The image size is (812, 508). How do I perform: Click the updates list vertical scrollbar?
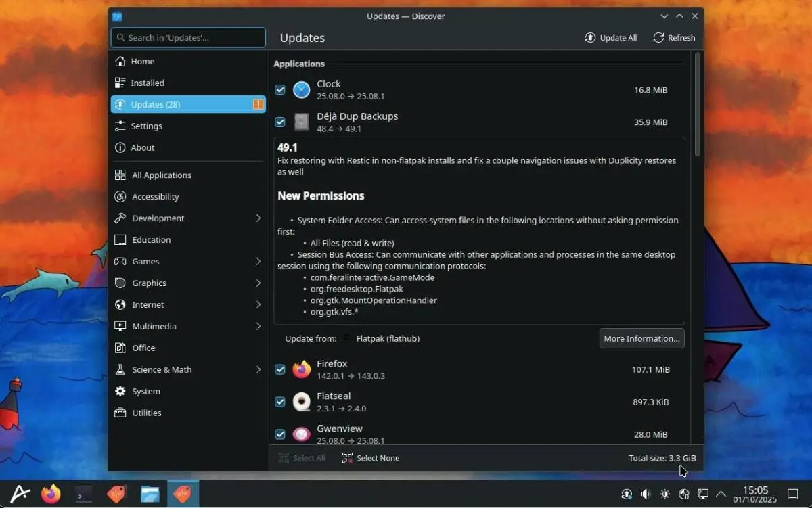[697, 105]
